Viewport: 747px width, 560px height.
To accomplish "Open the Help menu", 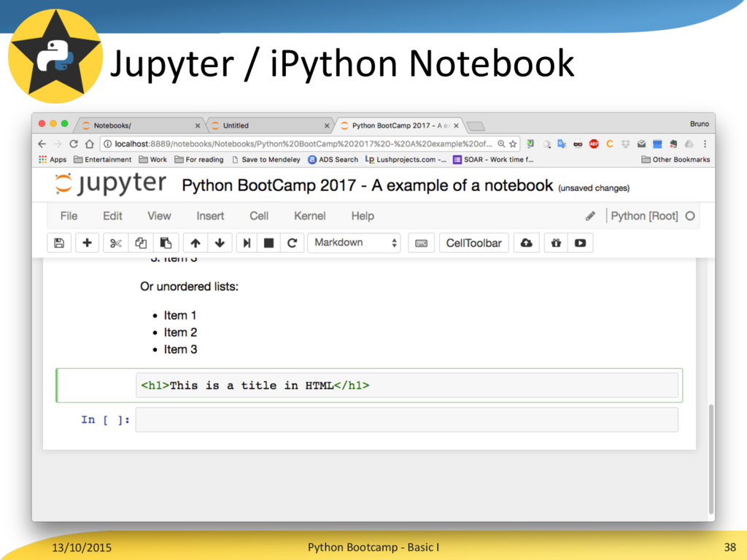I will click(363, 216).
